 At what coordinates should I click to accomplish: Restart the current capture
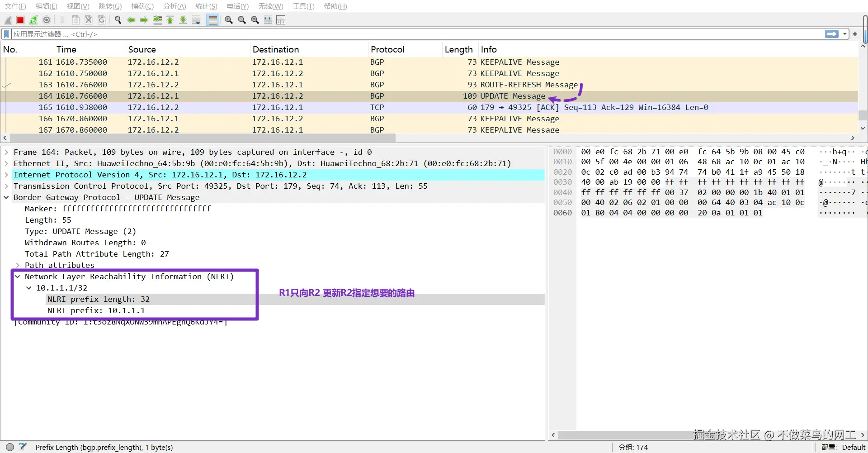pos(33,20)
